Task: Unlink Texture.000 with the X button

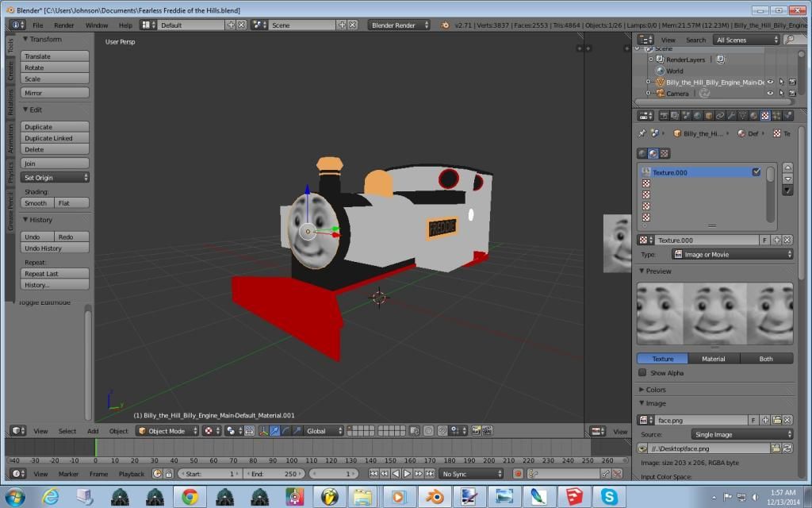Action: pos(787,240)
